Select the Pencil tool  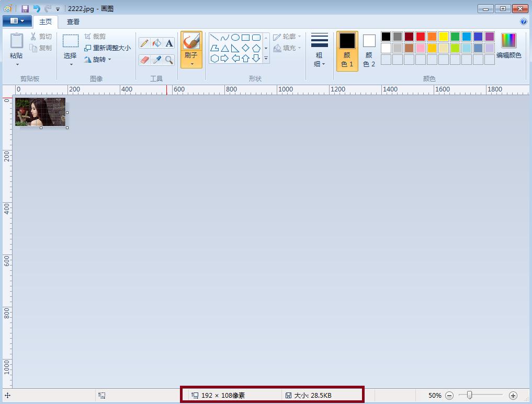144,43
